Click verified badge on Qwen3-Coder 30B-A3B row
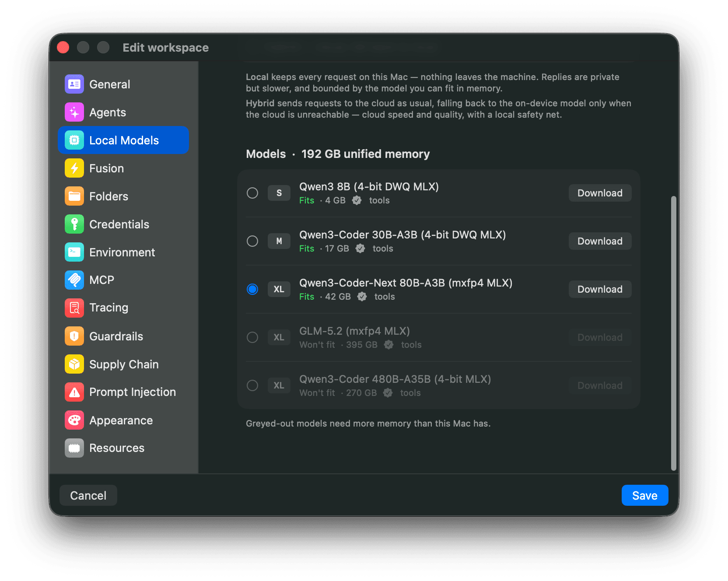728x581 pixels. [x=360, y=248]
